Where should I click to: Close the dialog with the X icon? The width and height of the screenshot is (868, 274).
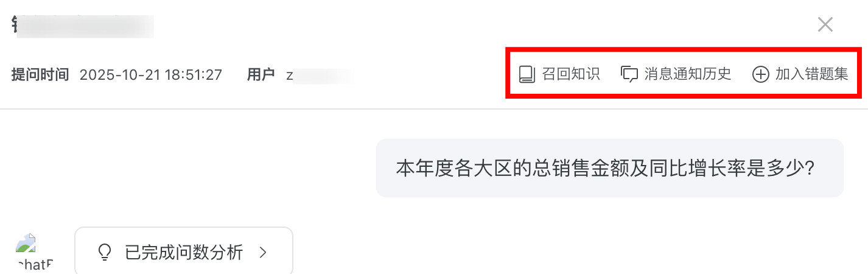click(825, 24)
